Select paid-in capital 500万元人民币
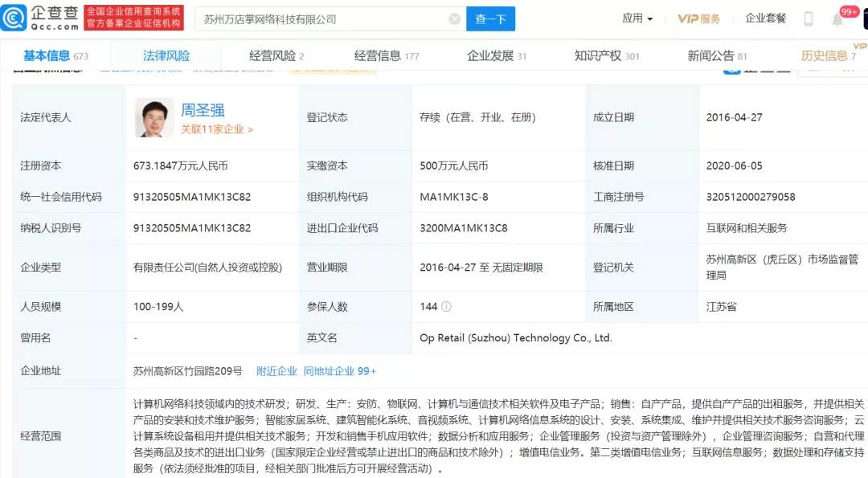Screen dimensions: 868x478 click(x=454, y=165)
